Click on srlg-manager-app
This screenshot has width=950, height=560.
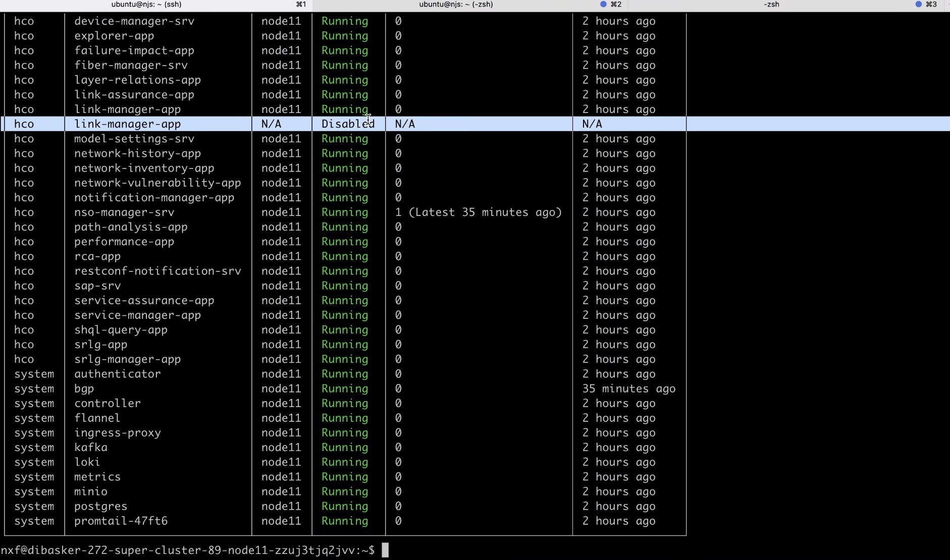click(x=127, y=359)
